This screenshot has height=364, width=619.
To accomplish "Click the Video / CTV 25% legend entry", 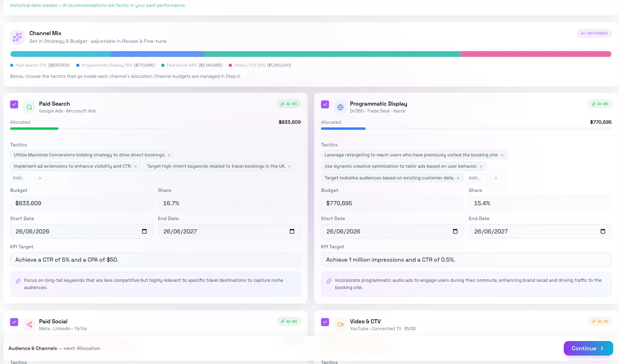I will [260, 65].
